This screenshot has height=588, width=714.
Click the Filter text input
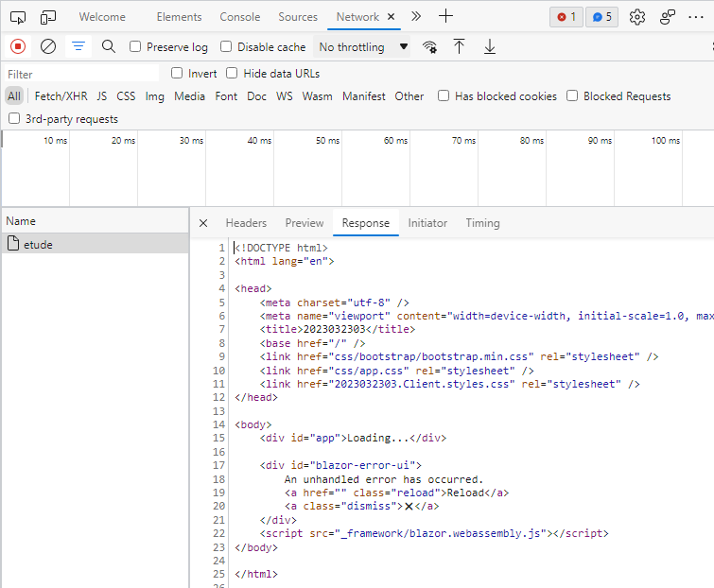pyautogui.click(x=80, y=74)
